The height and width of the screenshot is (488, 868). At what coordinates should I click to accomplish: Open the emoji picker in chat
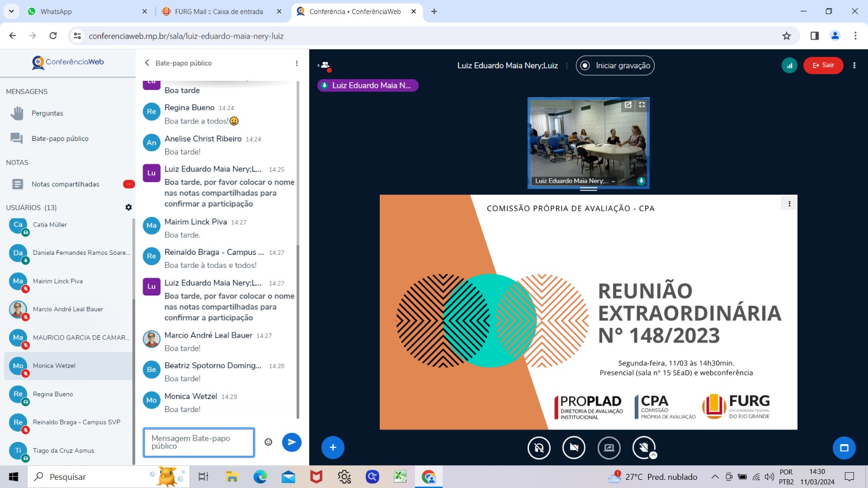(268, 442)
